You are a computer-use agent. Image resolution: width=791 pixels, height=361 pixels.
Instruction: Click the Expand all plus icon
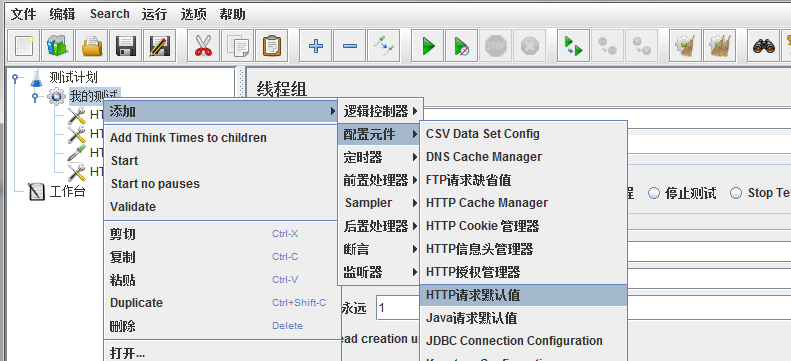[x=316, y=46]
